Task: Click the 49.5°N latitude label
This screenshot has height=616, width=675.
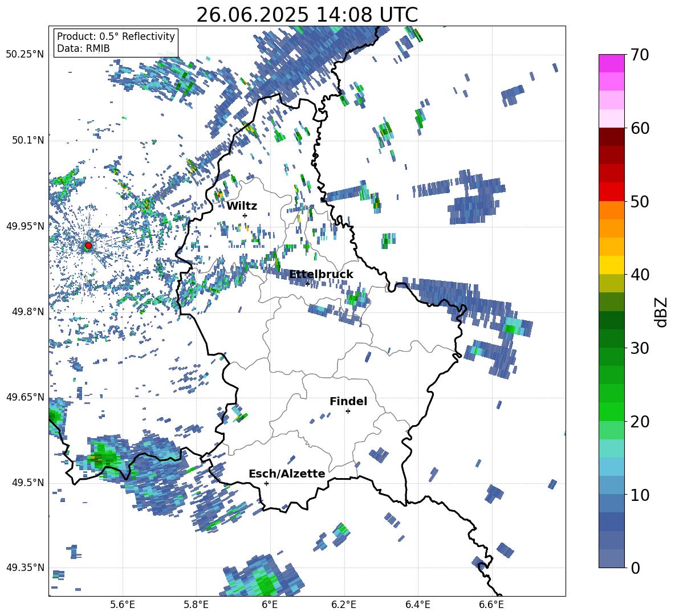Action: (x=27, y=483)
